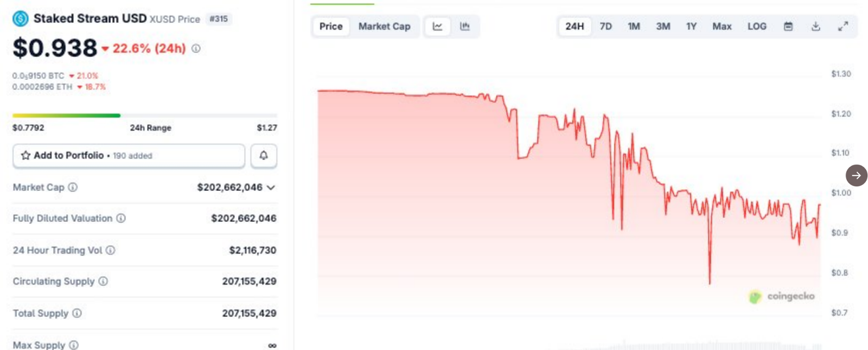Click the right arrow next button
Image resolution: width=868 pixels, height=350 pixels.
click(x=856, y=175)
